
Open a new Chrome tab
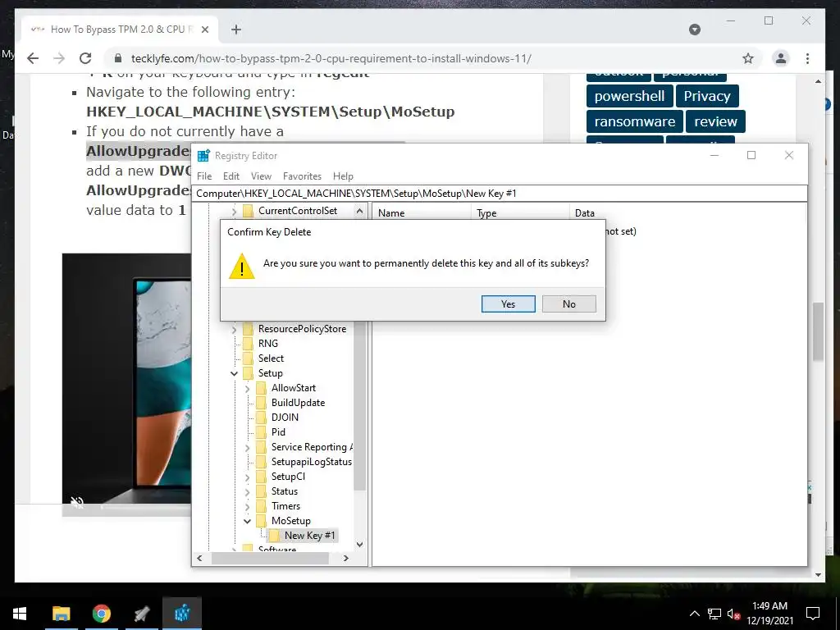[x=236, y=30]
